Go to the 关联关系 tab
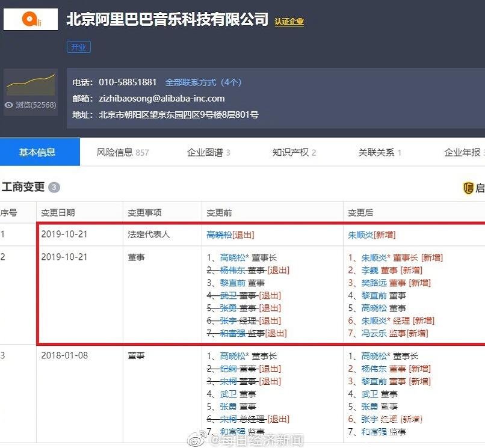Image resolution: width=485 pixels, height=448 pixels. tap(380, 152)
